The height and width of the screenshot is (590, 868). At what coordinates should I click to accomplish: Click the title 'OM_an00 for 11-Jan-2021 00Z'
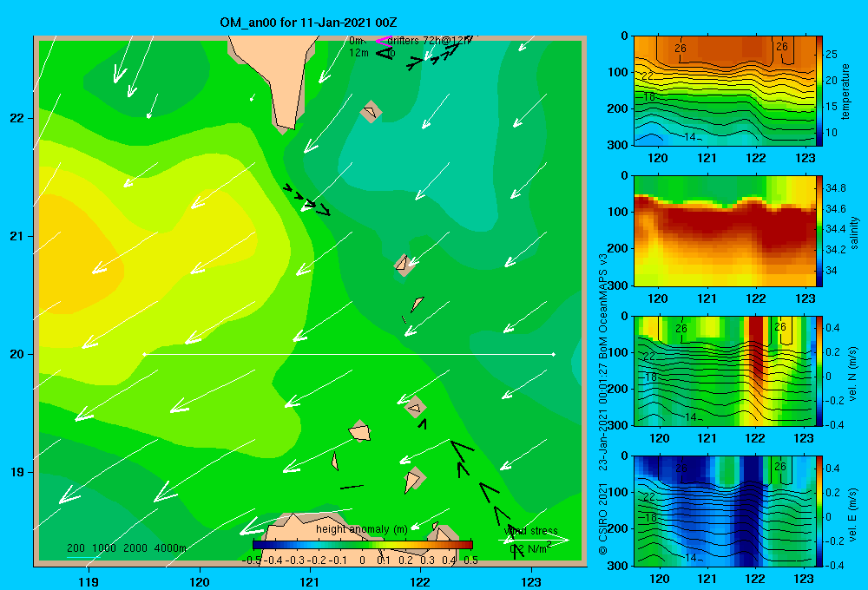tap(308, 23)
